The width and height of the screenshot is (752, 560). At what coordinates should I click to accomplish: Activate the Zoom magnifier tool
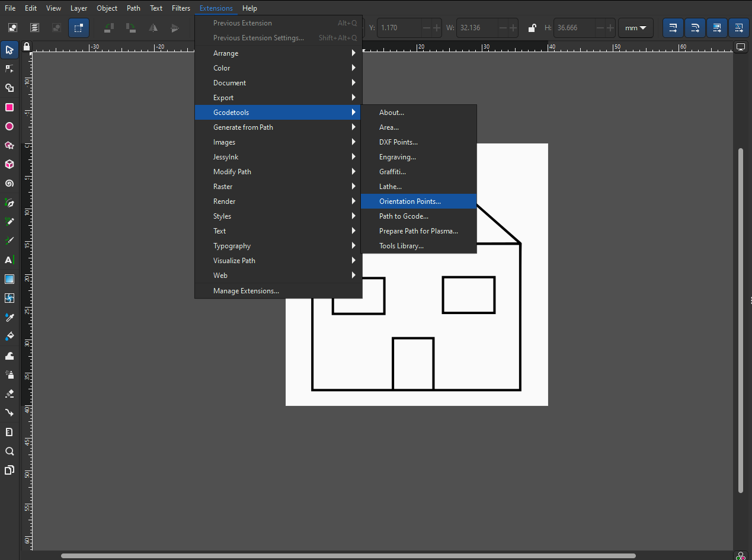click(9, 451)
